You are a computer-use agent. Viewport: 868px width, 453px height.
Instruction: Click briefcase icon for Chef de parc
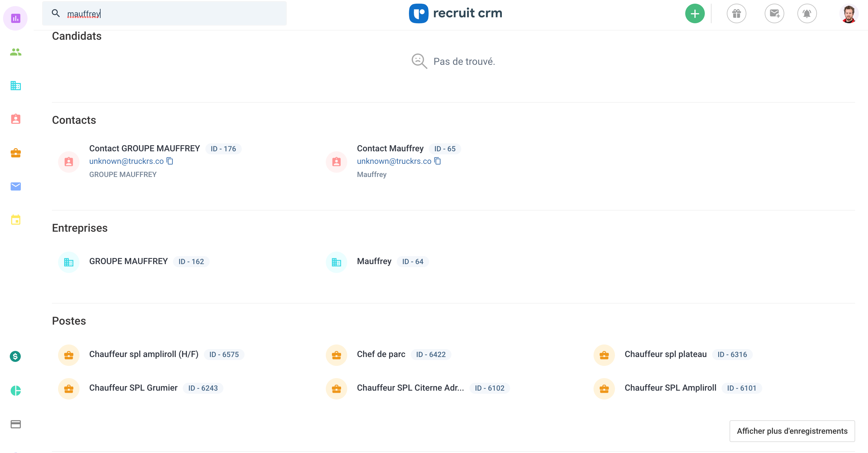(336, 355)
